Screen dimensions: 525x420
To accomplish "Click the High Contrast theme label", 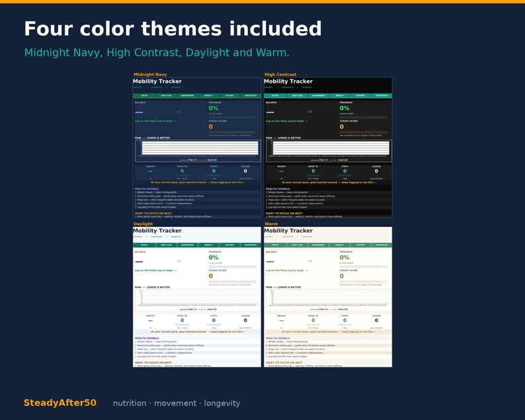I will 280,74.
